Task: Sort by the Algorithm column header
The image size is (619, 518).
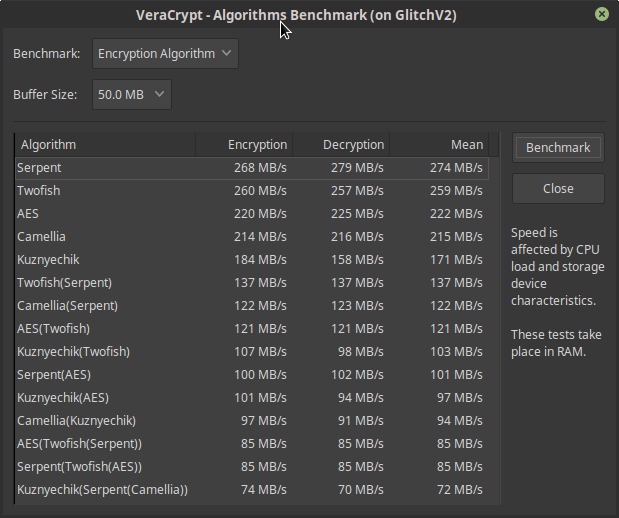Action: [105, 145]
